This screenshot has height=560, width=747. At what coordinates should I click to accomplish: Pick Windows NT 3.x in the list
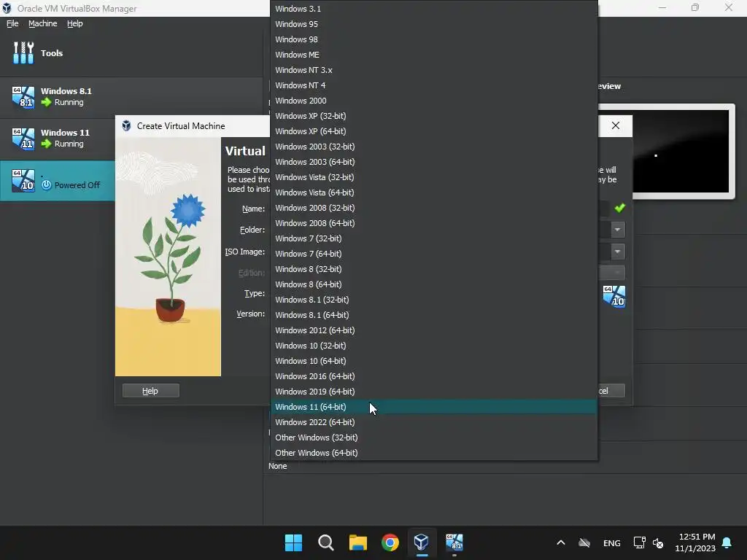[x=434, y=70]
